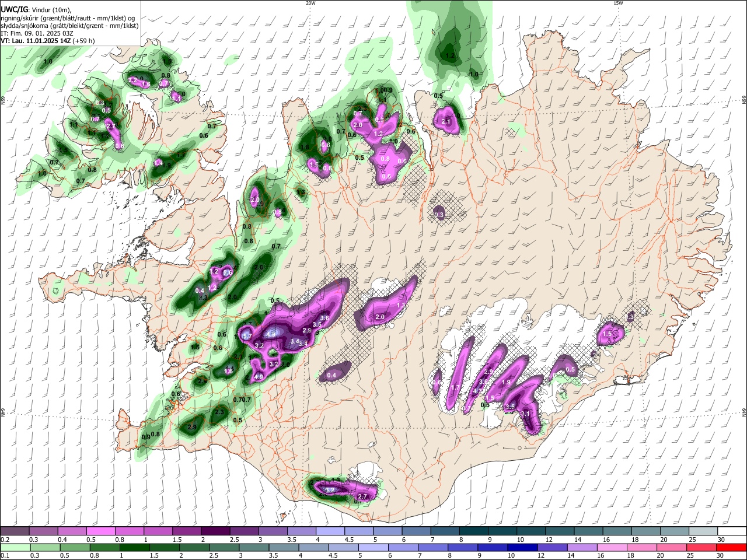Pick the dull gray-purple 0.2–0.3 swatch in upper scale
This screenshot has height=560, width=747.
(x=15, y=531)
